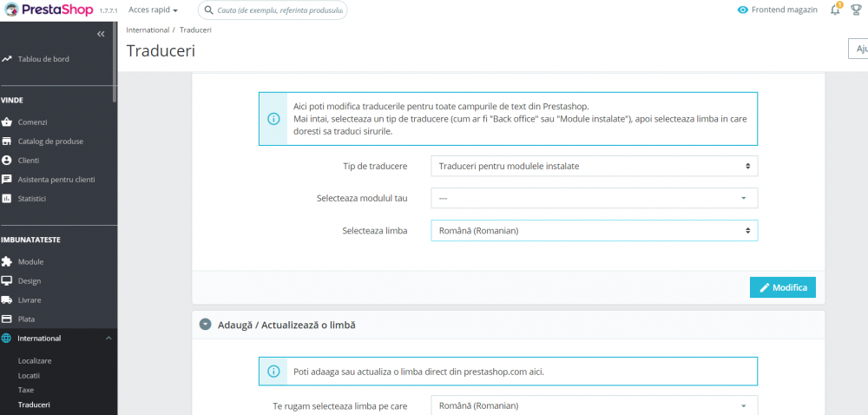Collapse the International menu chevron
Viewport: 868px width, 415px height.
pos(108,338)
